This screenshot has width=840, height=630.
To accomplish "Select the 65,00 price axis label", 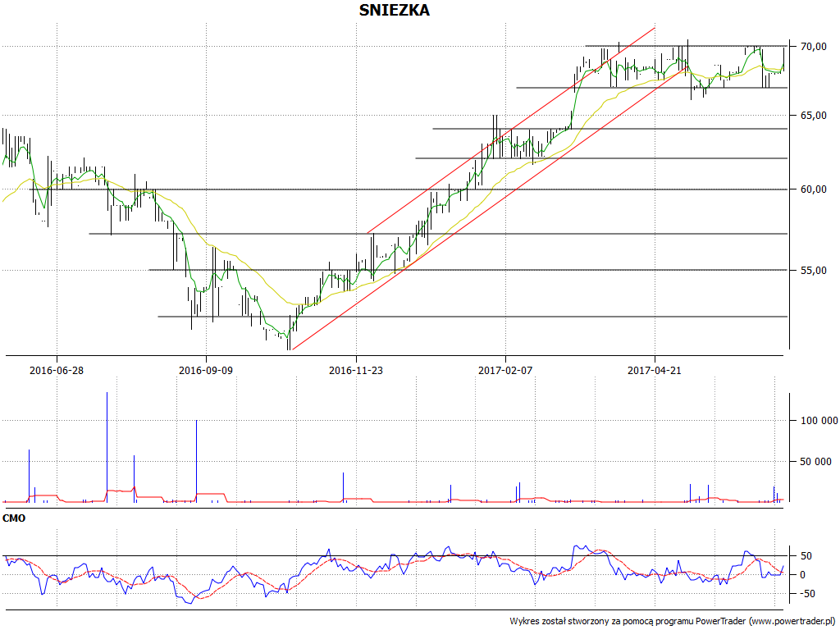I will click(x=813, y=115).
